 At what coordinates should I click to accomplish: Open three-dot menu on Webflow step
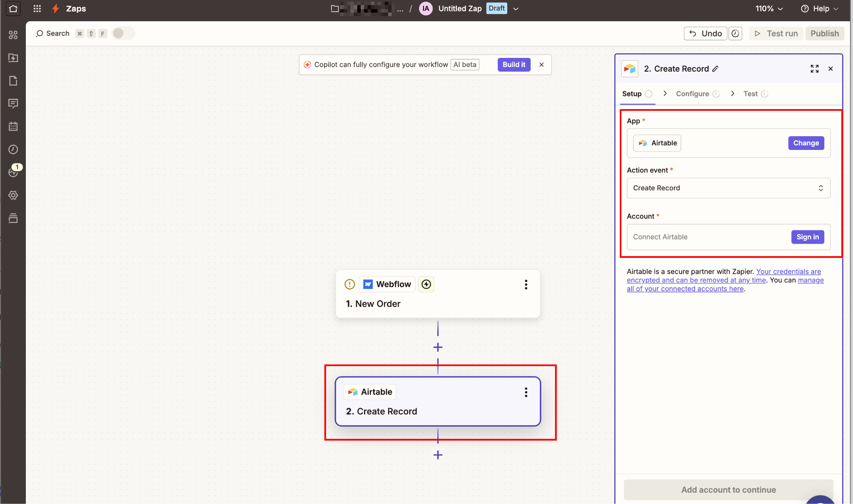[526, 284]
